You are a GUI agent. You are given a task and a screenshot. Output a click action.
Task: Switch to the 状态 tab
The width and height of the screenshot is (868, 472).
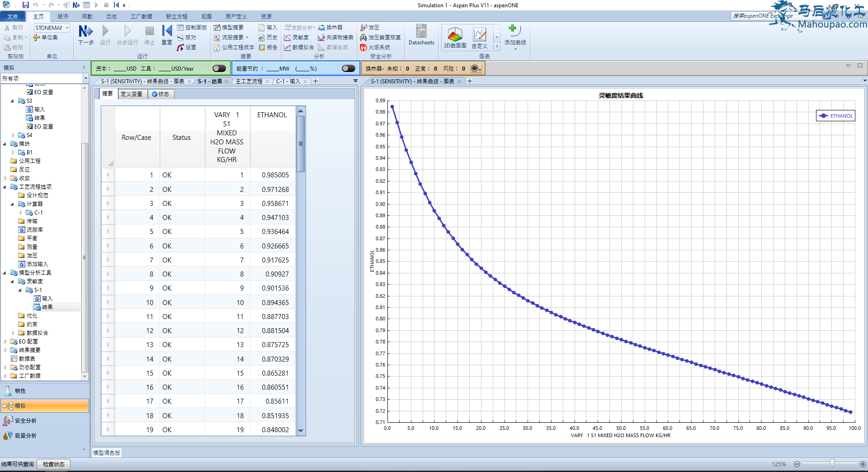160,94
